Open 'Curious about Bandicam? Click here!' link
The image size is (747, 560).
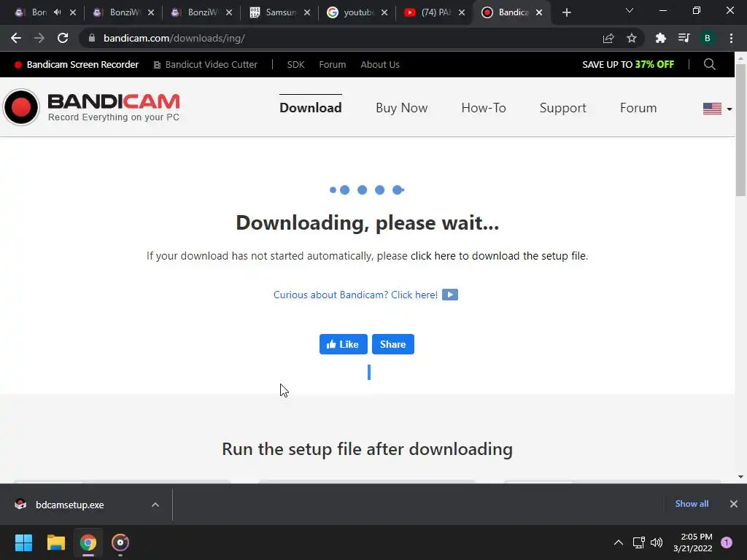click(355, 295)
